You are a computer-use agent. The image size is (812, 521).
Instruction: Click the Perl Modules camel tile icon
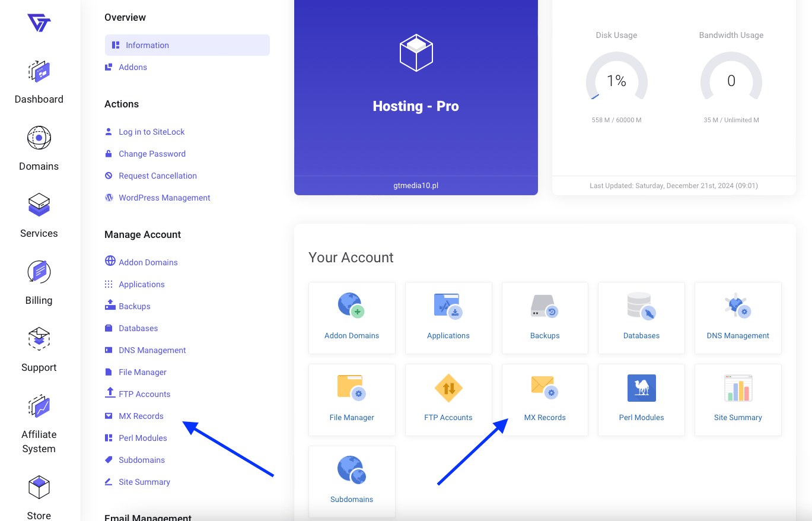tap(641, 388)
